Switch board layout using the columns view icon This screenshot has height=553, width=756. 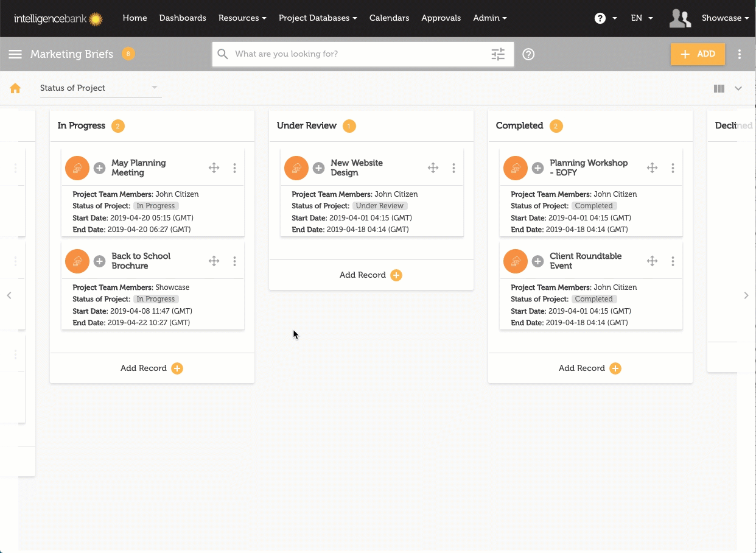coord(719,88)
